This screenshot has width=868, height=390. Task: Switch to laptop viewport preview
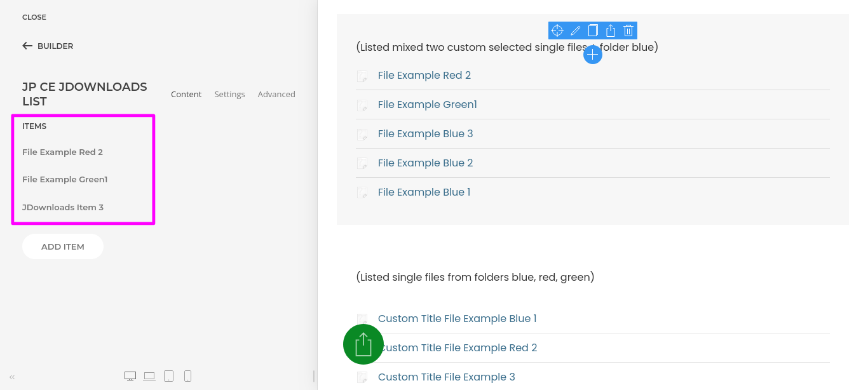149,376
